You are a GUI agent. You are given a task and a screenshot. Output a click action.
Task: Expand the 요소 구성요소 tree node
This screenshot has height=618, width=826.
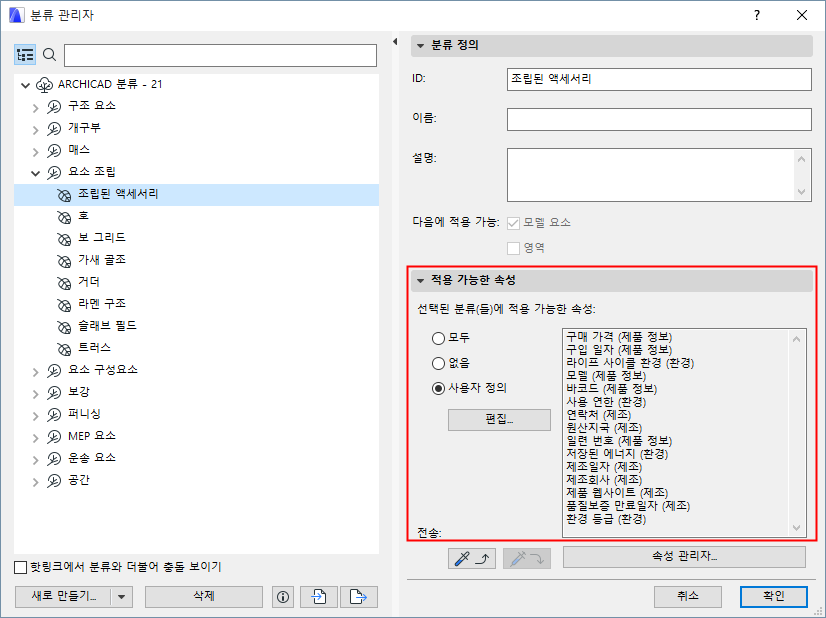click(x=35, y=372)
